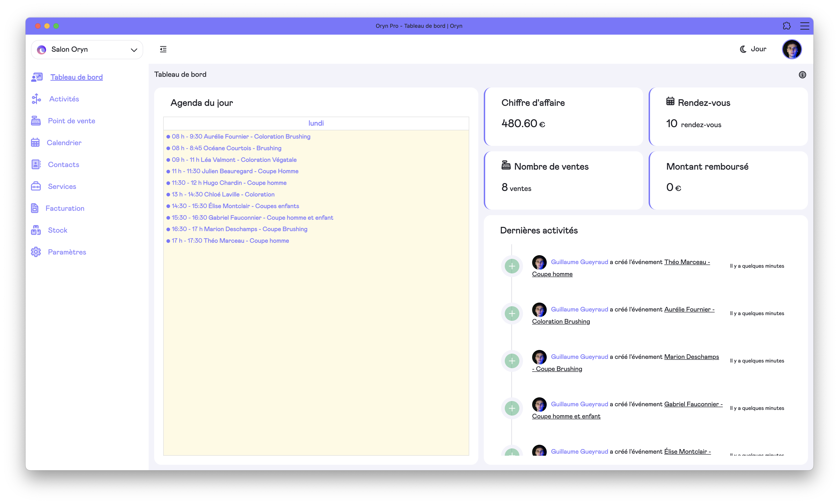Click the Tableau de bord sidebar icon
Viewport: 839px width, 504px height.
coord(37,77)
